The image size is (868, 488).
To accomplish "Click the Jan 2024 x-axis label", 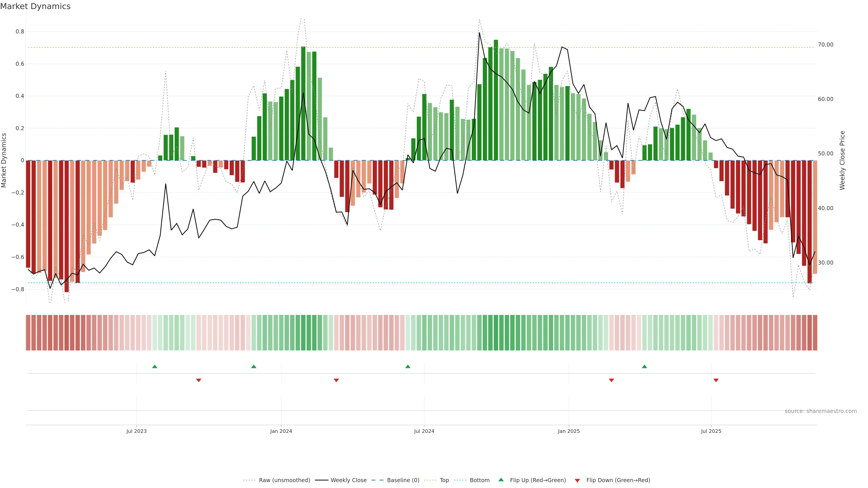I will (281, 431).
